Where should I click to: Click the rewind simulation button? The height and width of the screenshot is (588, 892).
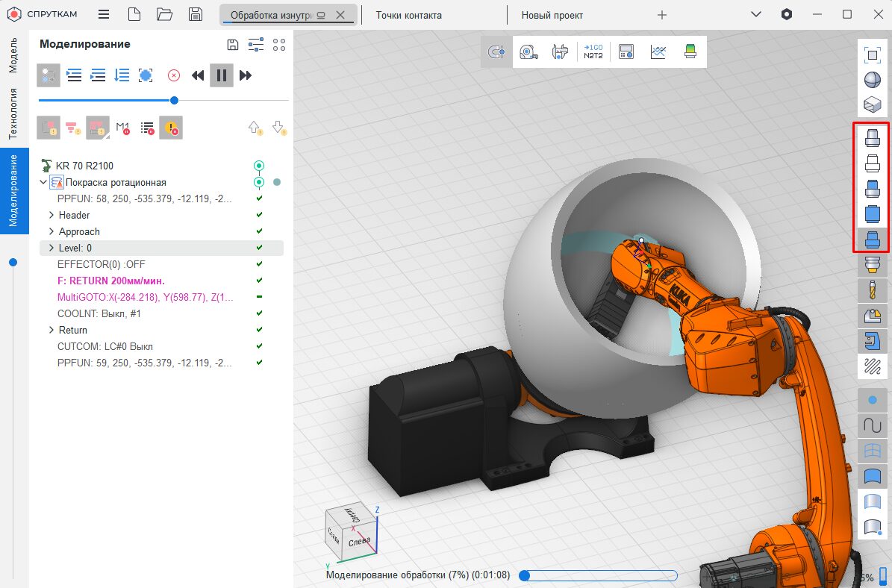(x=198, y=75)
